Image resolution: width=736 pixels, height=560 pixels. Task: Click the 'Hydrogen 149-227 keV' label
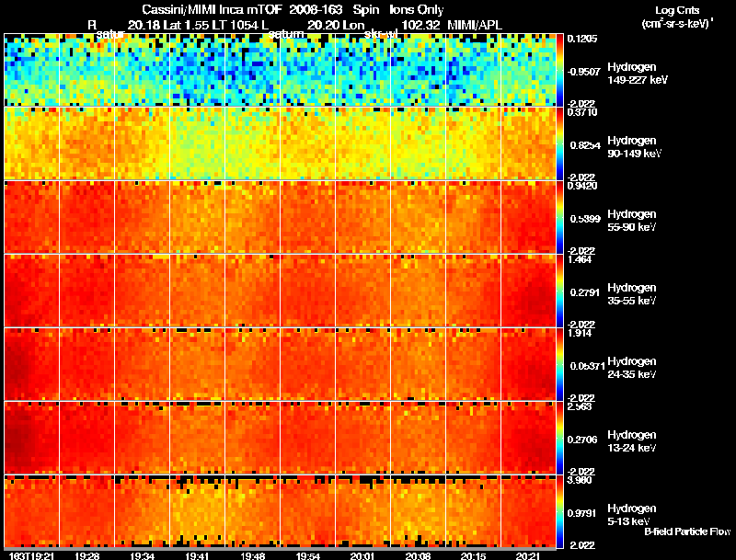tap(637, 74)
